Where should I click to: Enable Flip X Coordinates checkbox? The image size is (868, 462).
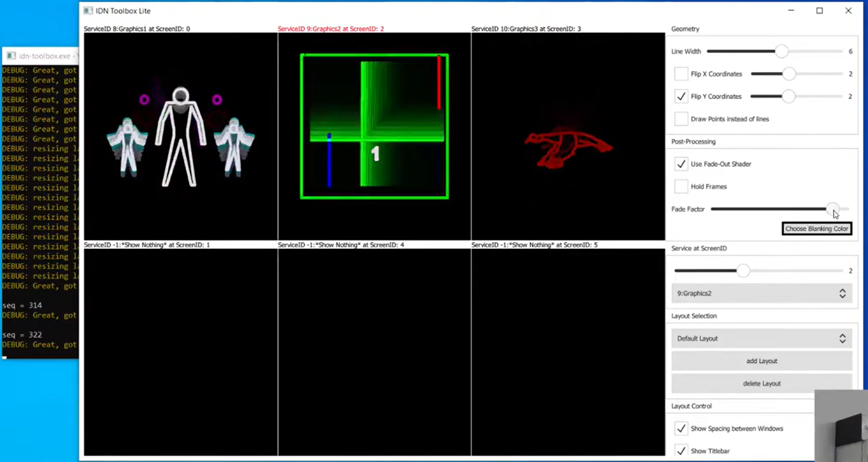coord(681,74)
